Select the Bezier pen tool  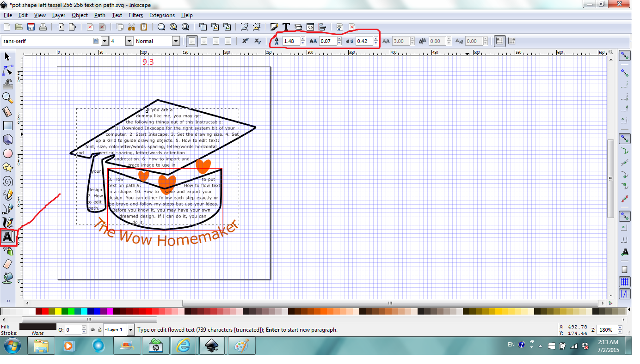pos(7,209)
